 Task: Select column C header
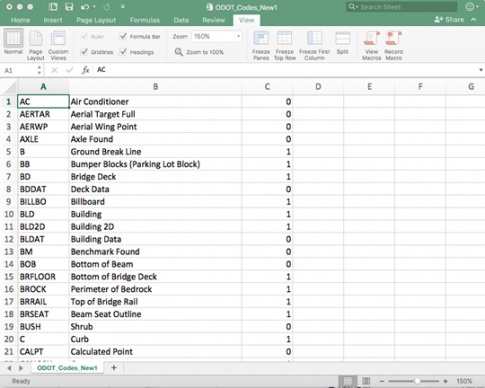coord(267,87)
